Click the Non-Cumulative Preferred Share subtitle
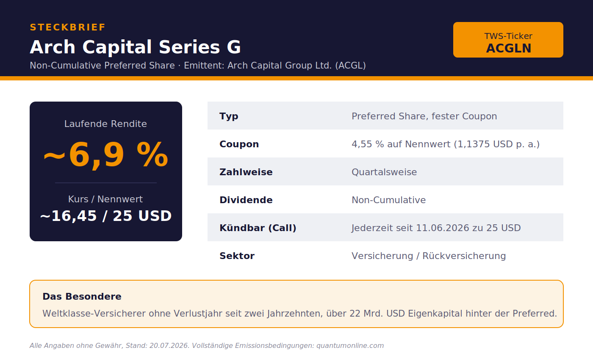 coord(198,66)
